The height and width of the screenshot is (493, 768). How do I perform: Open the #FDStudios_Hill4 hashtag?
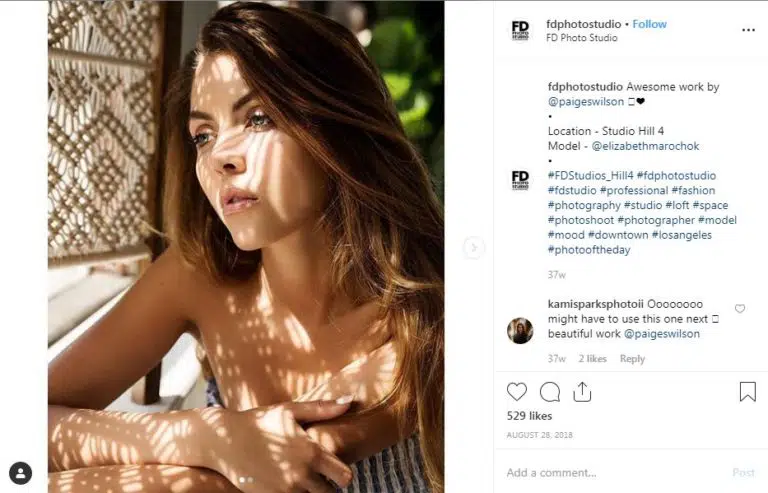point(591,176)
